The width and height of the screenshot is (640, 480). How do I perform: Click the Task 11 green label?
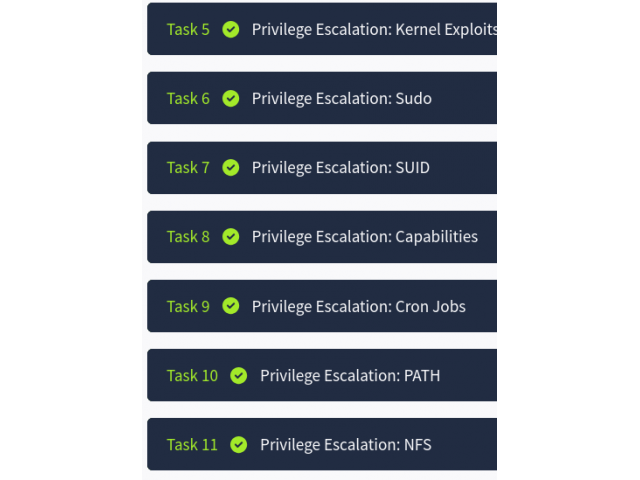pos(192,444)
